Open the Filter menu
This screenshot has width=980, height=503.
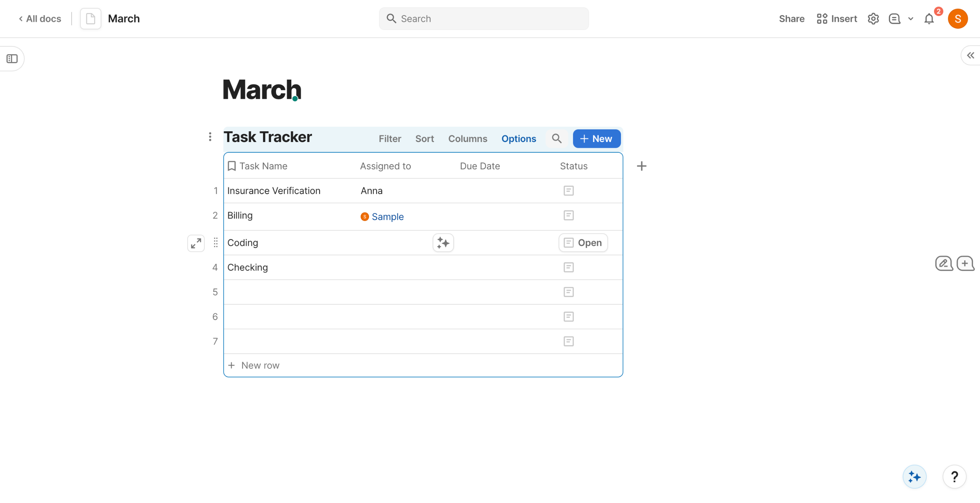pyautogui.click(x=390, y=139)
